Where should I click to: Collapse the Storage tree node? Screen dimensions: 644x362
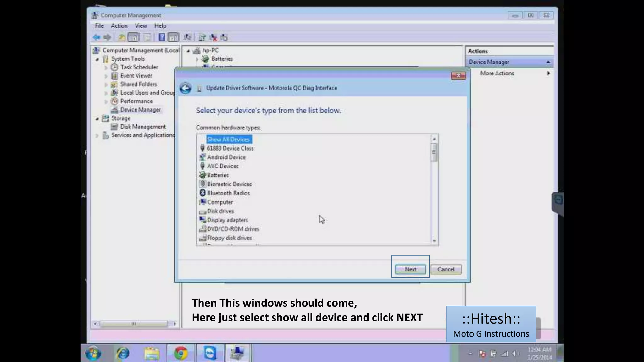pyautogui.click(x=97, y=118)
